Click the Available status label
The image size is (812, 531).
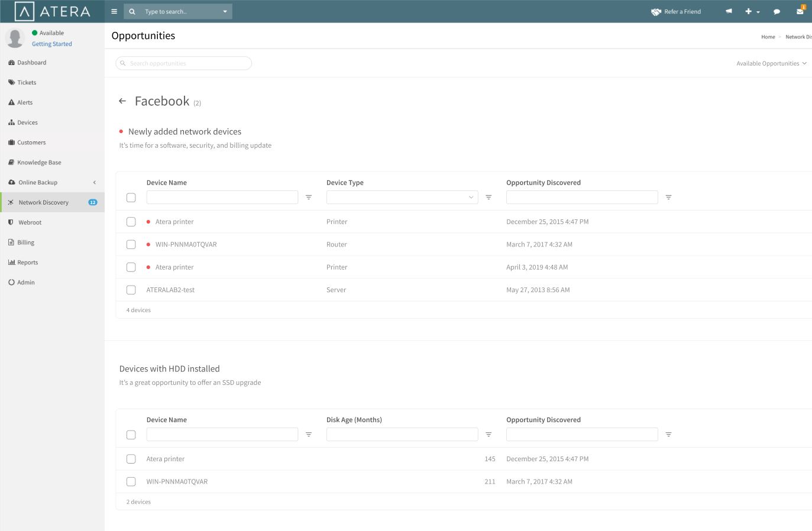[x=51, y=33]
